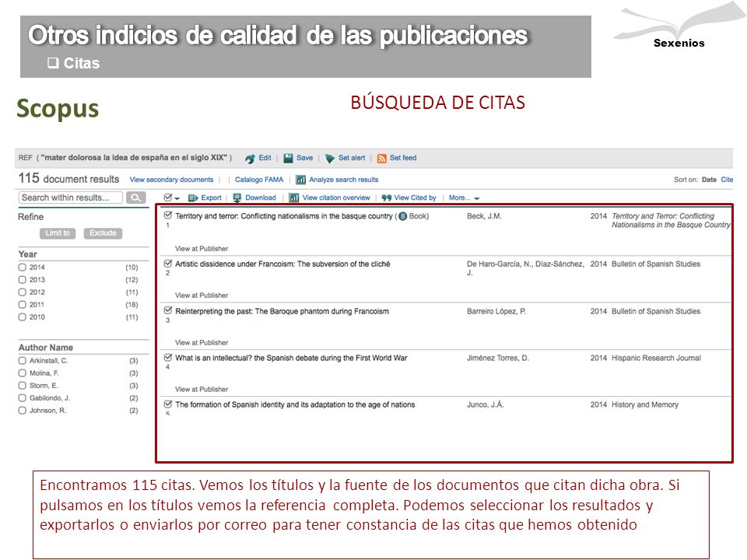This screenshot has width=747, height=560.
Task: Uncheck the formation of Spanish identity checkbox
Action: click(168, 404)
